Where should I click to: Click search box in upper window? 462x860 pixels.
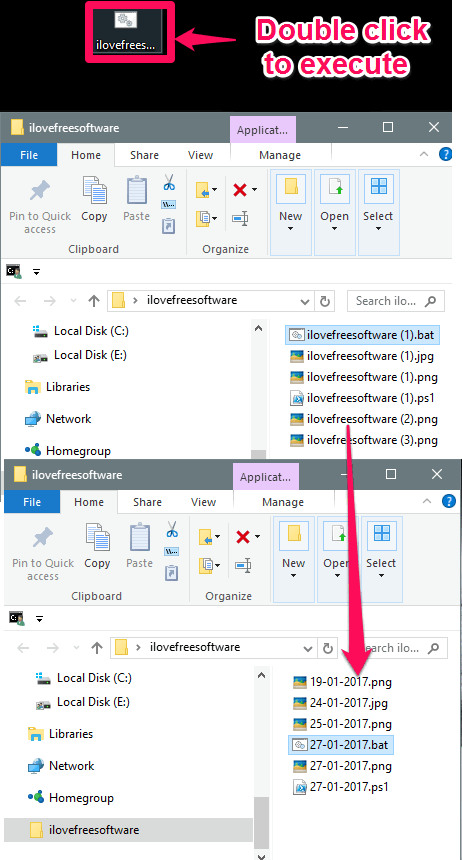click(396, 301)
